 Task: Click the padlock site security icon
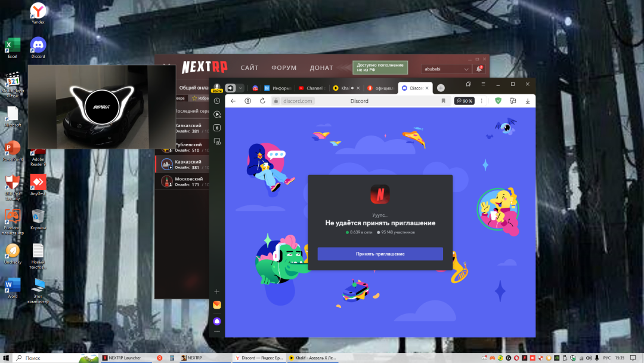pyautogui.click(x=276, y=101)
